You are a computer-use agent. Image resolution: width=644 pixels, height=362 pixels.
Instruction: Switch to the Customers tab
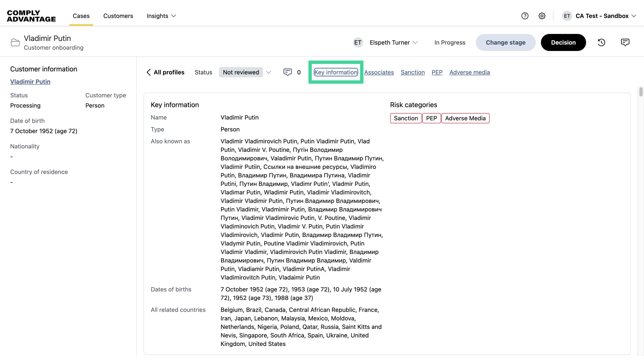coord(118,16)
